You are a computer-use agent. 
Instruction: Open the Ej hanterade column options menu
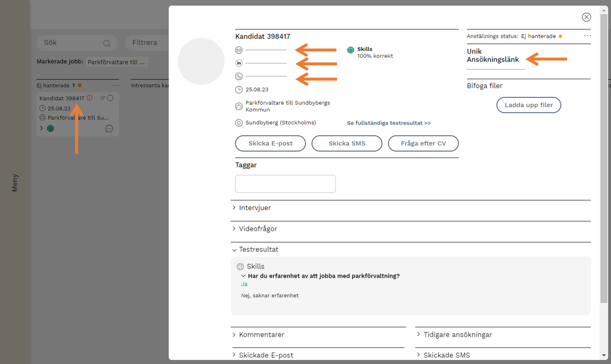click(115, 85)
